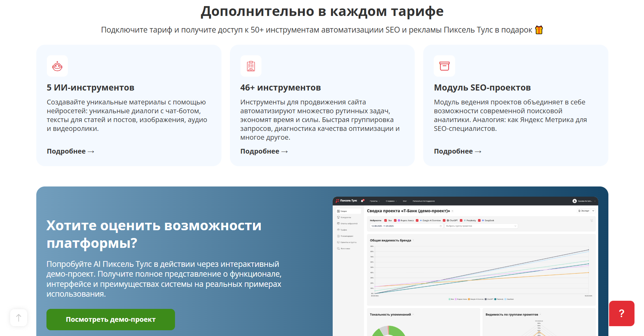Click Посмотреть демо-проект green button
Image resolution: width=644 pixels, height=336 pixels.
tap(111, 319)
